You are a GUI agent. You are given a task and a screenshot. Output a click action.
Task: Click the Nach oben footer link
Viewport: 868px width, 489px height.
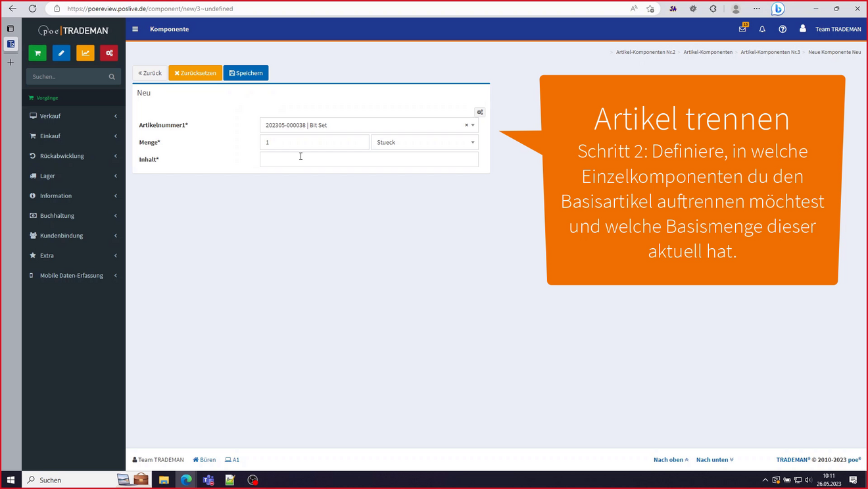[x=671, y=459]
